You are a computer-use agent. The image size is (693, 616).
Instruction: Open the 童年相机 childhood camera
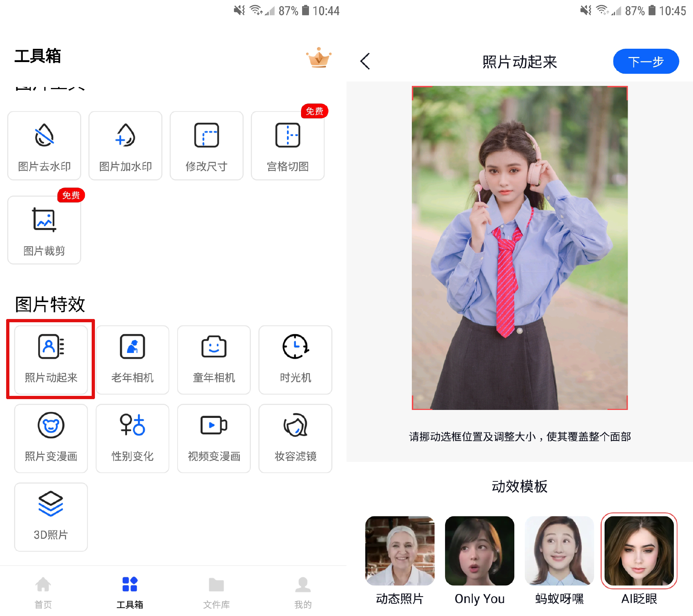click(214, 360)
